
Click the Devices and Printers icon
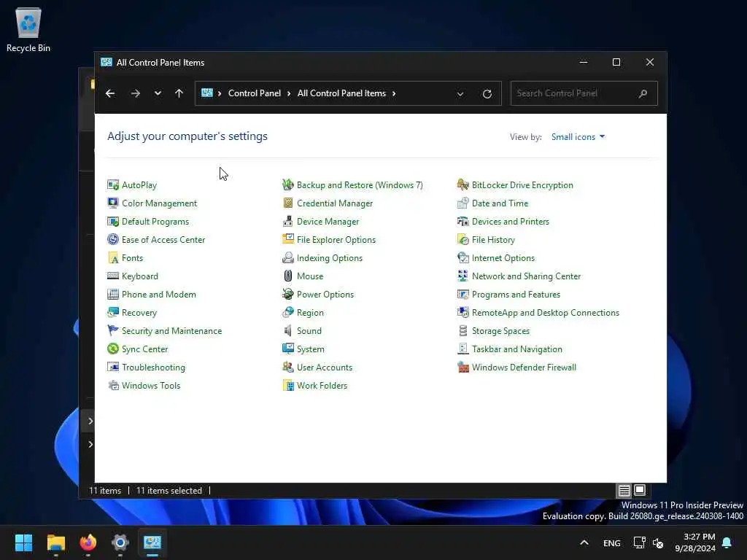tap(462, 222)
